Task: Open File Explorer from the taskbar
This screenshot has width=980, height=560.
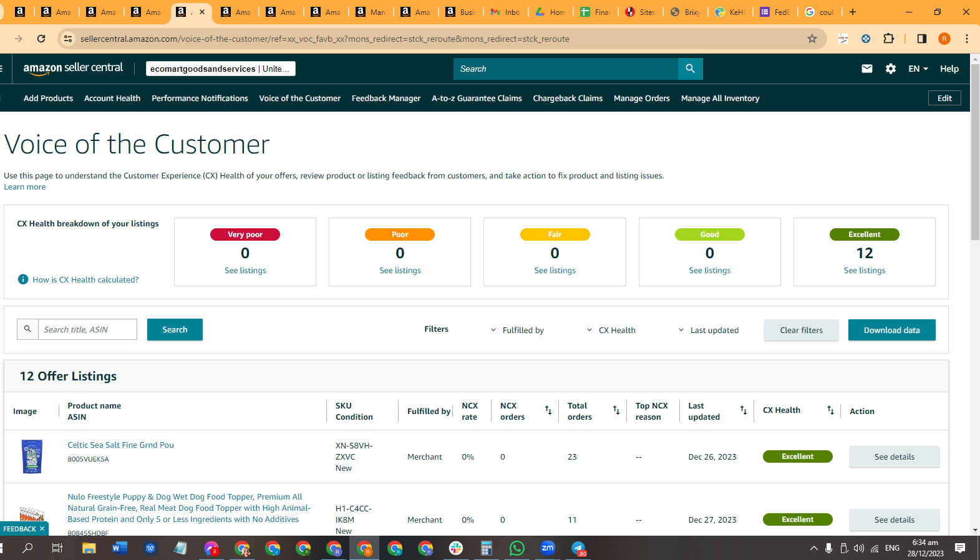Action: [x=89, y=548]
